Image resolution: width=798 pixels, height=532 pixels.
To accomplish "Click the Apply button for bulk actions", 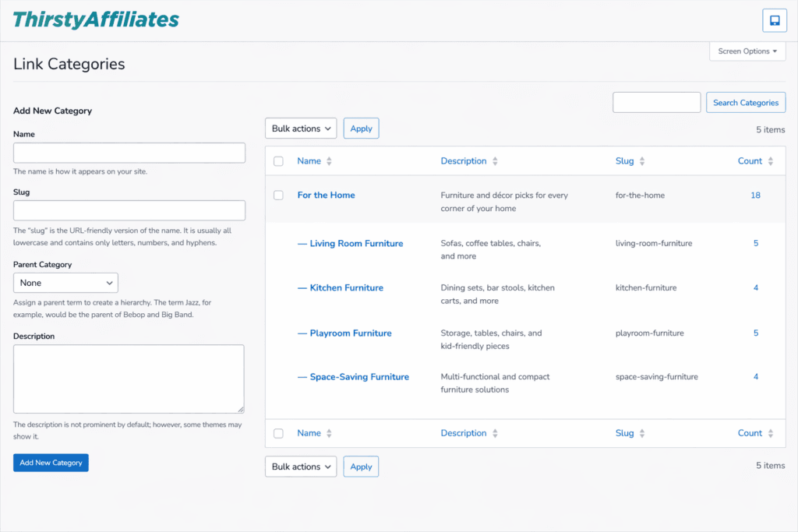I will [x=361, y=128].
